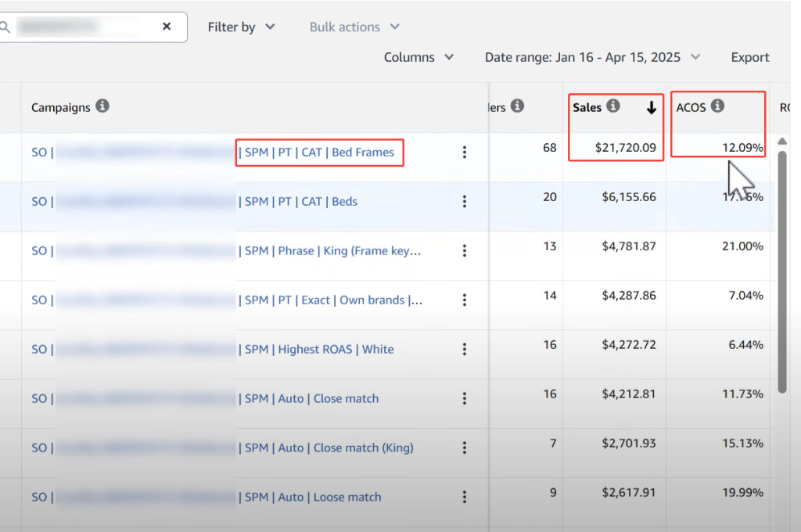
Task: Open the Bulk actions dropdown
Action: (x=354, y=27)
